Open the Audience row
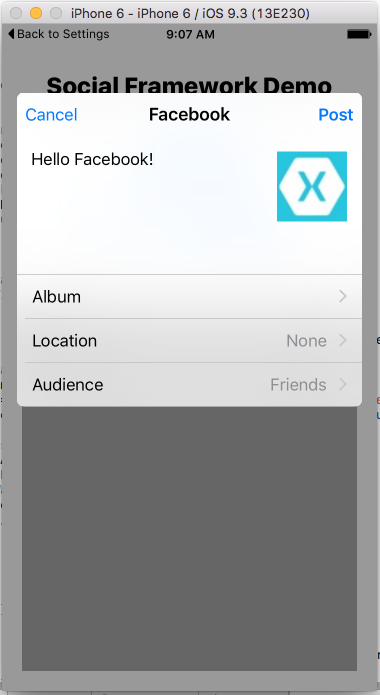380x695 pixels. 189,384
